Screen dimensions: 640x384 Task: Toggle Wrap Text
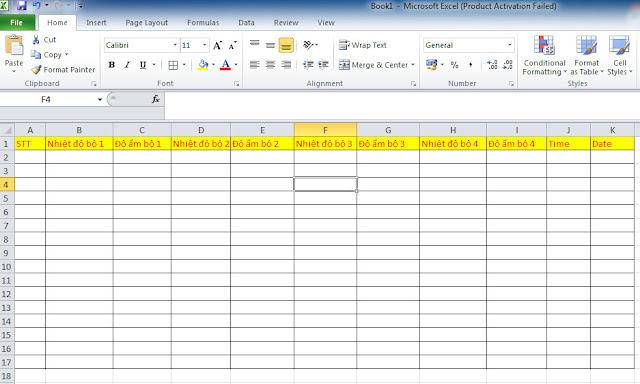[x=362, y=45]
